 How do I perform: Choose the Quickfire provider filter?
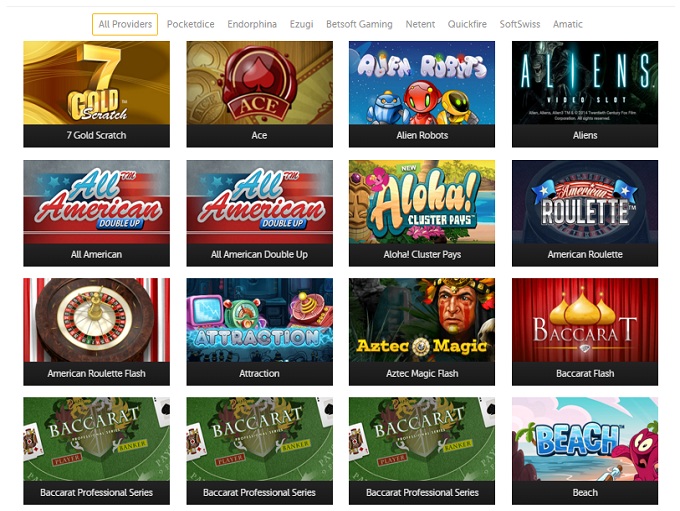coord(467,24)
